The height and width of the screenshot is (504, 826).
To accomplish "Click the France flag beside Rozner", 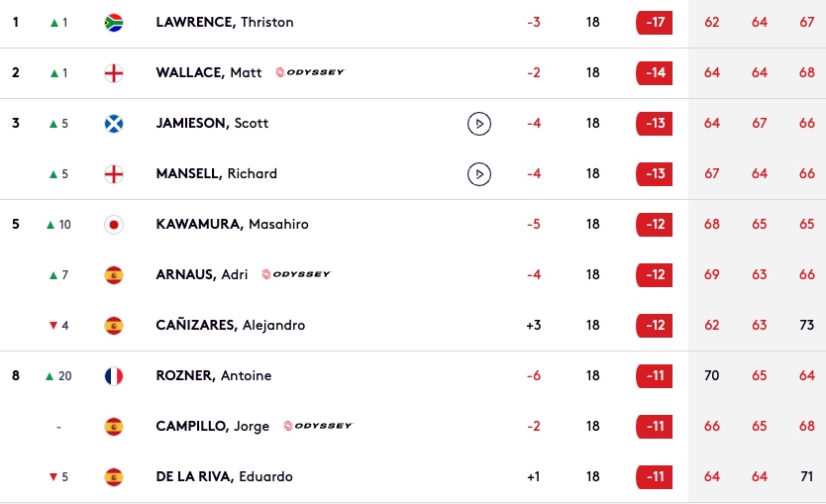I will [114, 376].
